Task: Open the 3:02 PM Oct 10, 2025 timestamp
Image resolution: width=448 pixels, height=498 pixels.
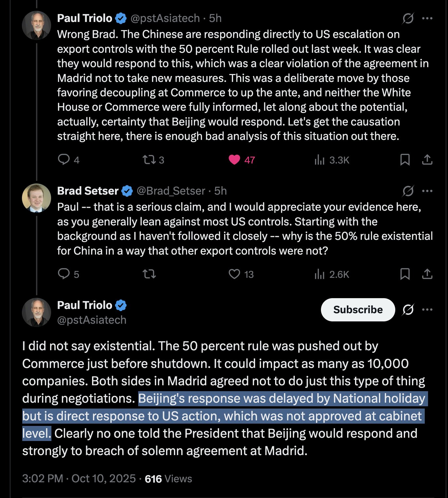Action: pos(79,479)
